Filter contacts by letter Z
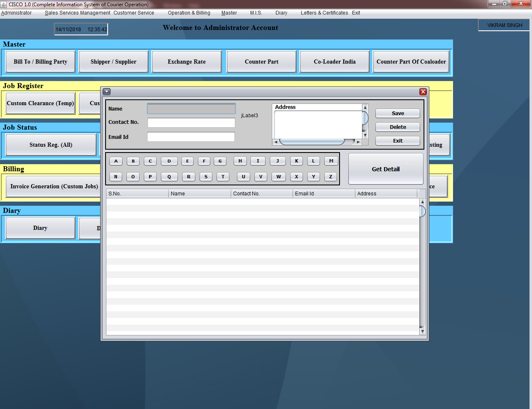This screenshot has width=532, height=409. 330,177
